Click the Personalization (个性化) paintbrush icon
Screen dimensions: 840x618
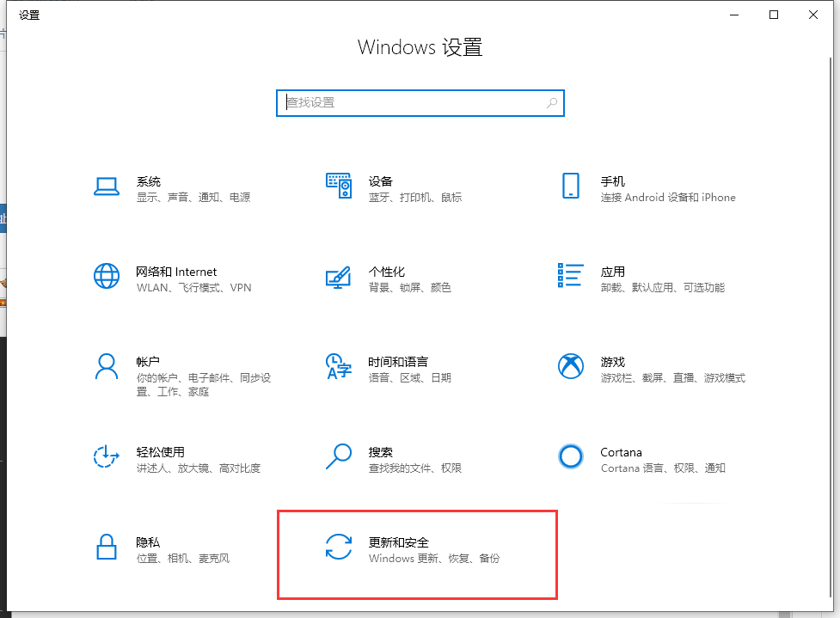click(339, 277)
